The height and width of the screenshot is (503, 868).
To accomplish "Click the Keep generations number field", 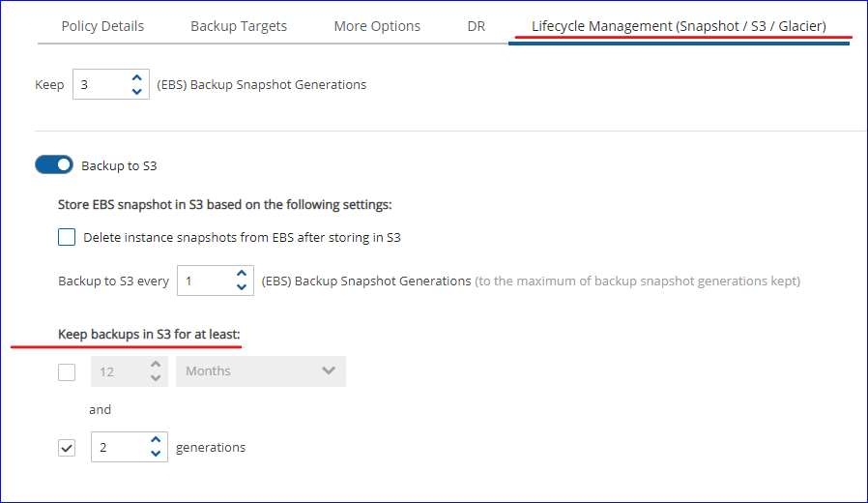I will (101, 85).
